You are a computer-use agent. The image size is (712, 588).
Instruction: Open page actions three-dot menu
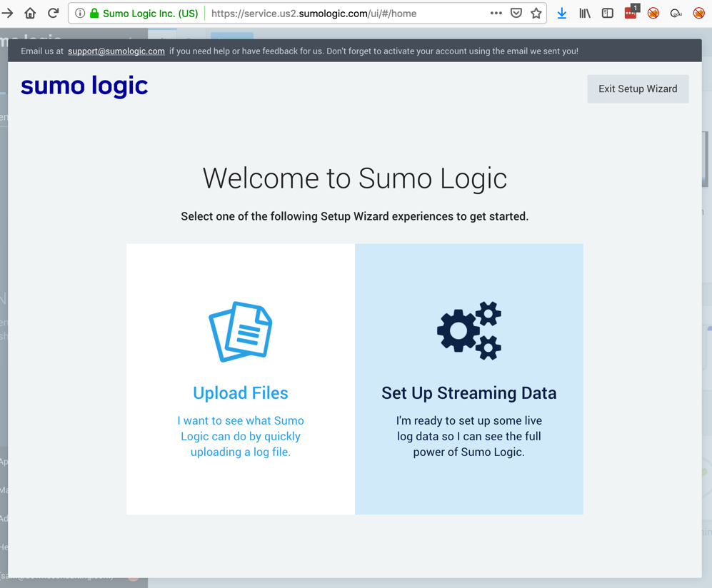click(x=496, y=13)
